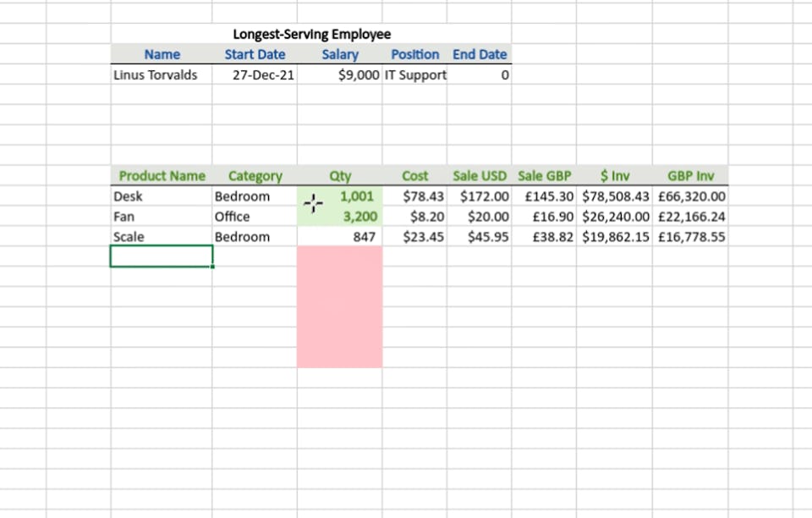Click the 'Product Name' header cell
This screenshot has height=518, width=812.
162,176
